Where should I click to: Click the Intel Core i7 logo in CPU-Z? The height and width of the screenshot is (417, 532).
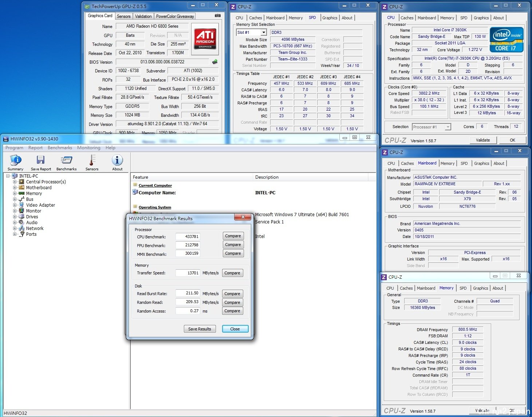pyautogui.click(x=507, y=40)
